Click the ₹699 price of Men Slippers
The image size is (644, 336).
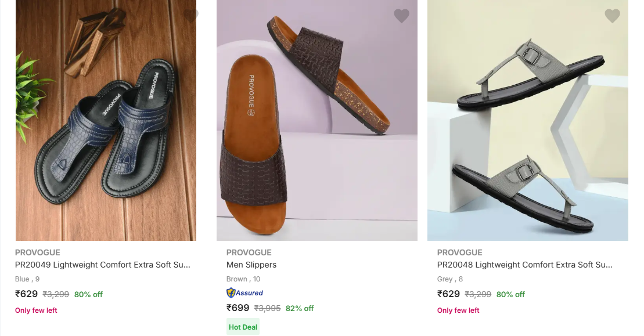238,308
